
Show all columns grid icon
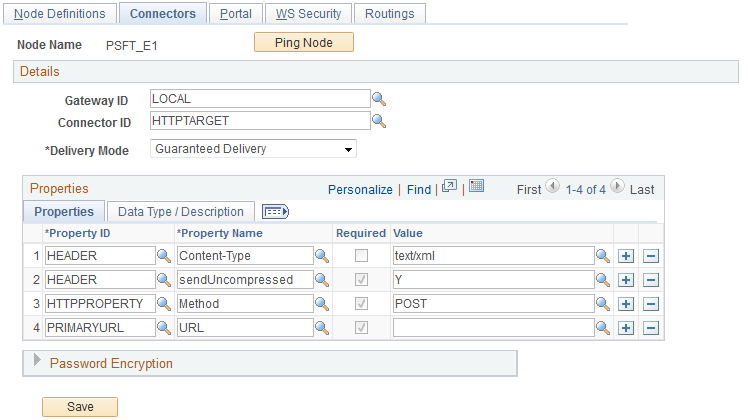[276, 211]
